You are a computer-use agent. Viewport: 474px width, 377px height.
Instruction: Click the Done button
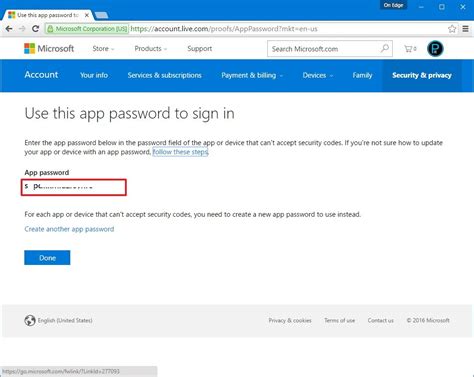click(47, 258)
